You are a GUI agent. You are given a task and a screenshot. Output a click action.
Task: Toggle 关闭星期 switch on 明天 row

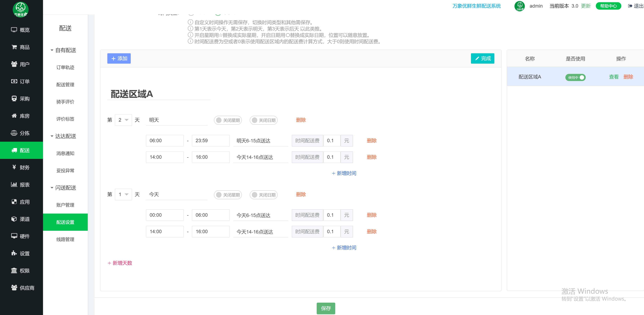pyautogui.click(x=228, y=120)
